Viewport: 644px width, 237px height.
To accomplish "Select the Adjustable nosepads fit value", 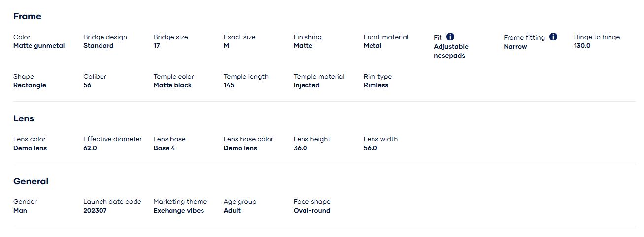I will (451, 51).
